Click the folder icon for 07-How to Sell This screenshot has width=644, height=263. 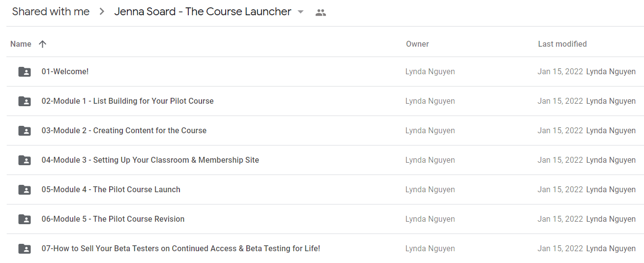pos(25,249)
